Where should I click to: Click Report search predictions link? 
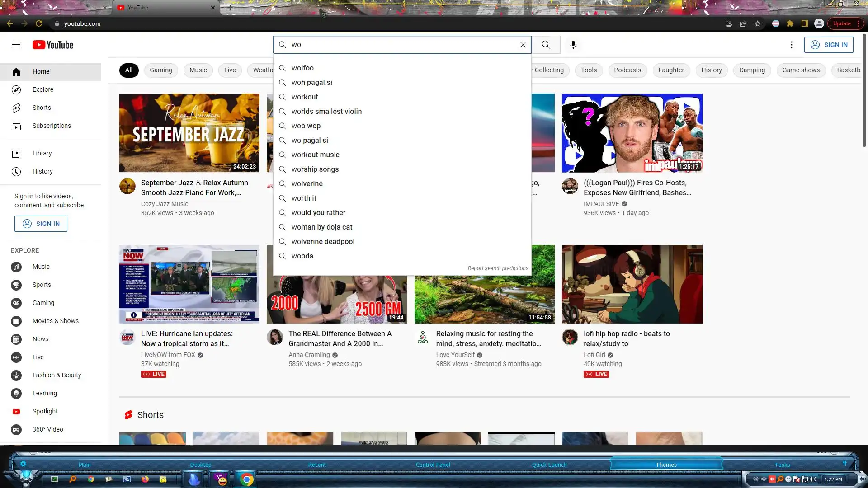pos(497,268)
